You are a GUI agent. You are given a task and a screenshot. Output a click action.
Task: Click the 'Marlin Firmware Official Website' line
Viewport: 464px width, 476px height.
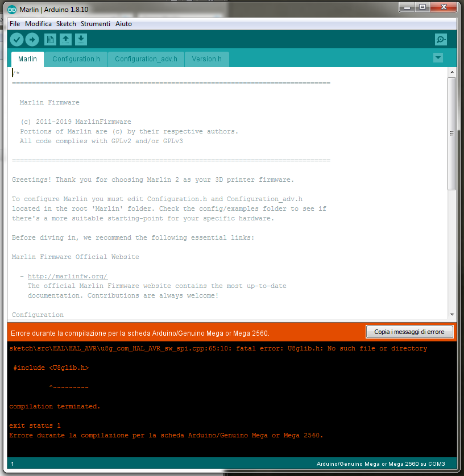76,257
